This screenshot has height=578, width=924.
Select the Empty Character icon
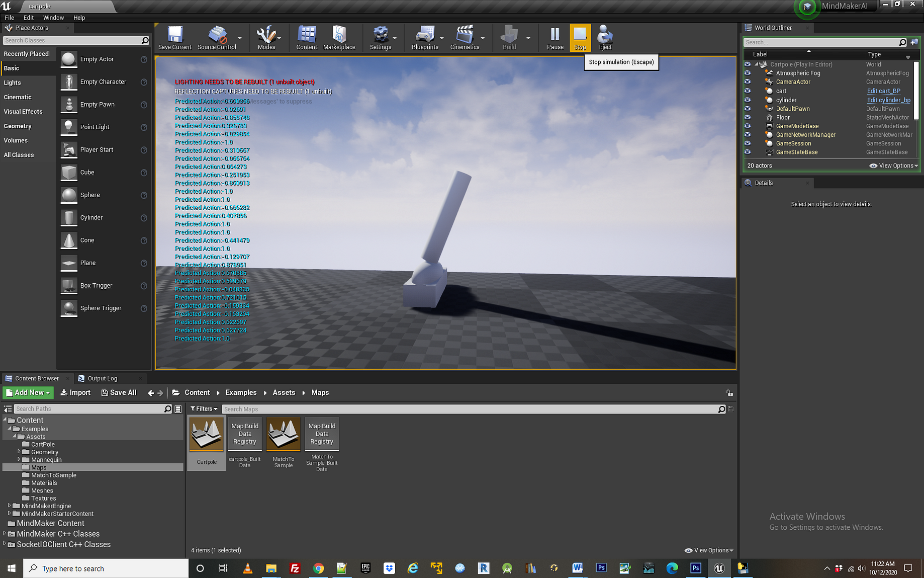point(69,82)
